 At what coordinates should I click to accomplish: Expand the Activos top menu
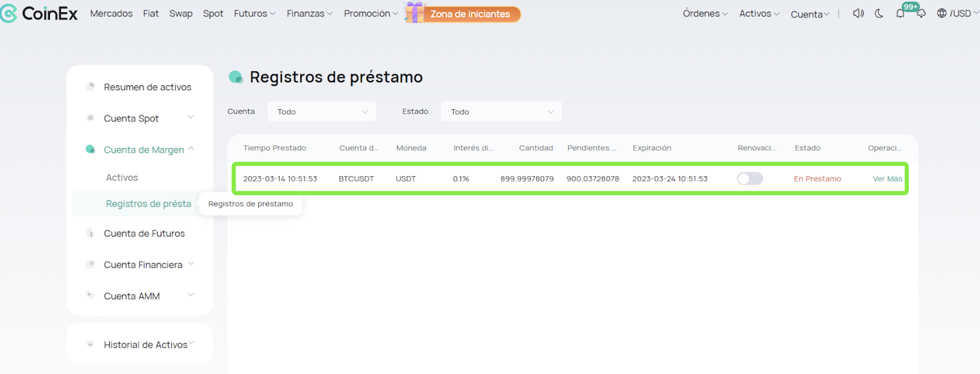[x=759, y=14]
